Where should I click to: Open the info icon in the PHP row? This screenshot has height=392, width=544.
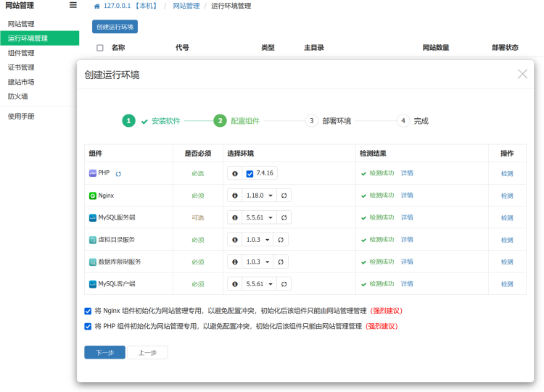(x=235, y=173)
